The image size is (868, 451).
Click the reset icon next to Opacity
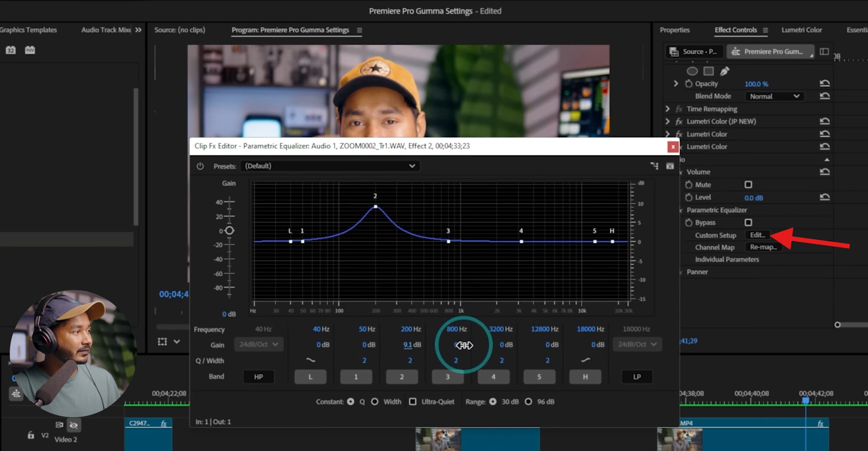pyautogui.click(x=825, y=83)
